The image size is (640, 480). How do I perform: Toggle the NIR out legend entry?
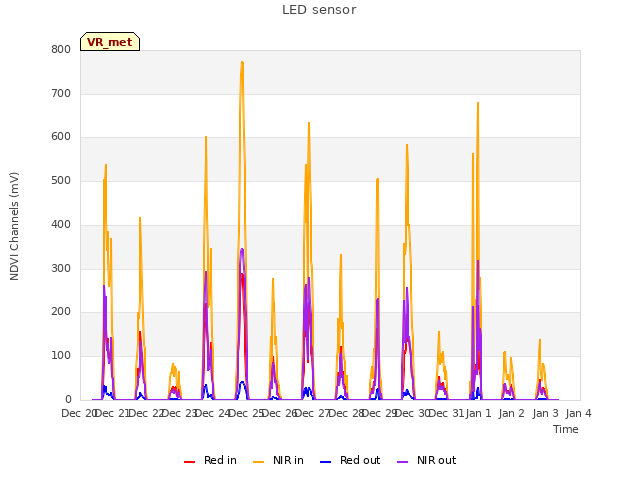427,460
